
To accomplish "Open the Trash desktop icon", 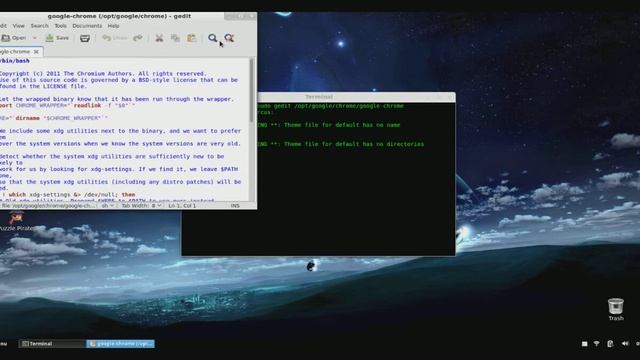I will 616,309.
